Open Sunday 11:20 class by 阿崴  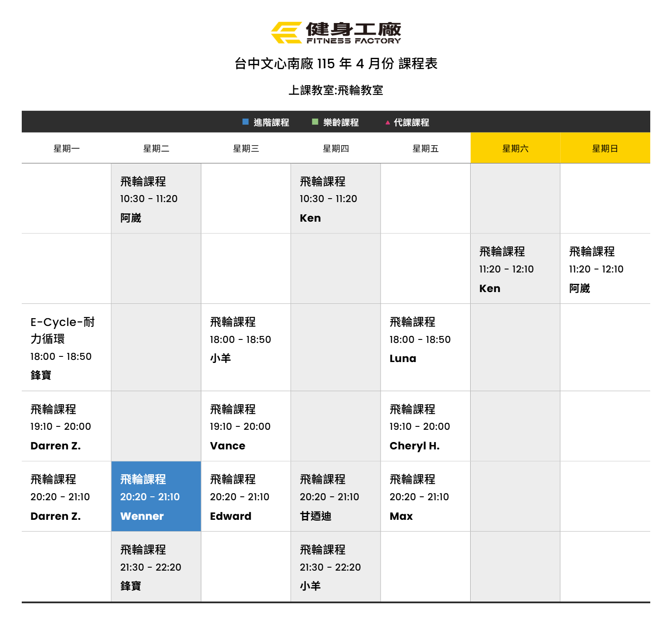(x=605, y=269)
